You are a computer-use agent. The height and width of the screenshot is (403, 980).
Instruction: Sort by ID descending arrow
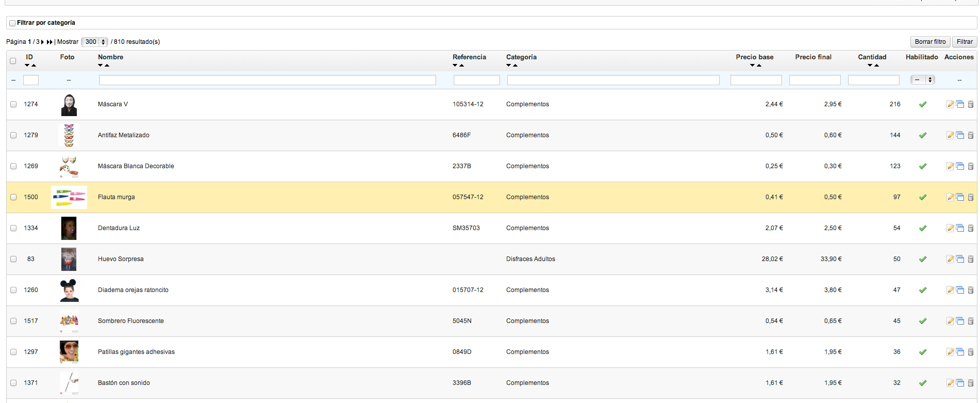pos(27,66)
